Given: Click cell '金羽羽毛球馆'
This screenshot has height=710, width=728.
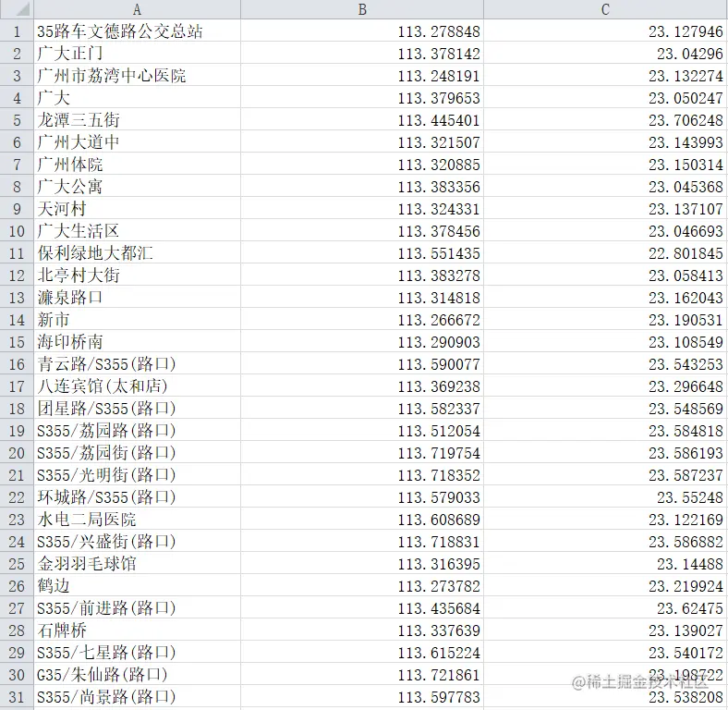Looking at the screenshot, I should (x=137, y=564).
